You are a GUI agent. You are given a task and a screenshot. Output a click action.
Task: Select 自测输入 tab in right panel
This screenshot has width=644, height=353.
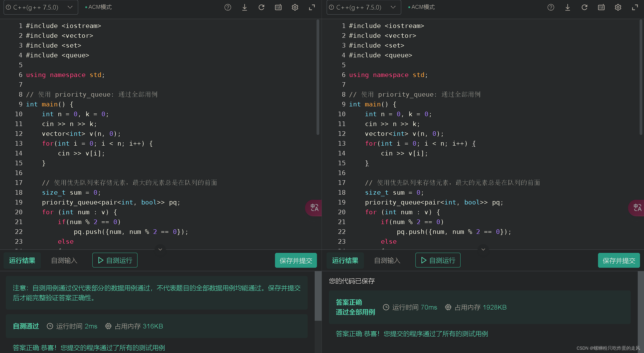[x=387, y=260]
